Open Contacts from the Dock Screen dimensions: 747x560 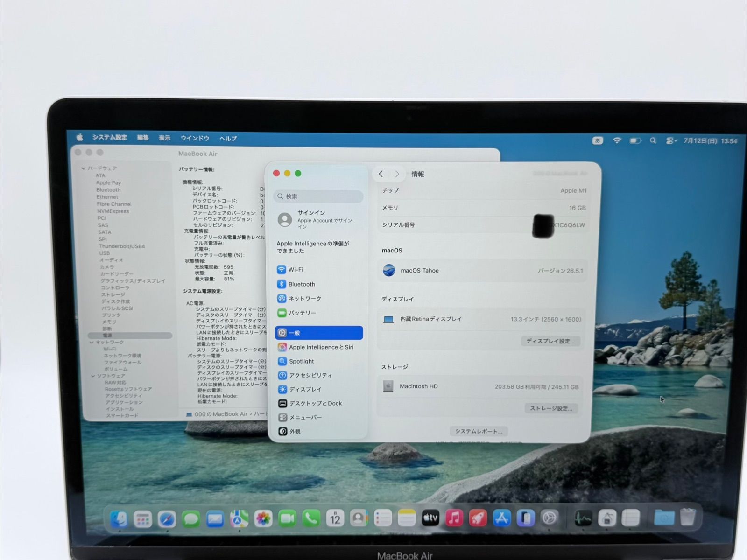point(359,518)
